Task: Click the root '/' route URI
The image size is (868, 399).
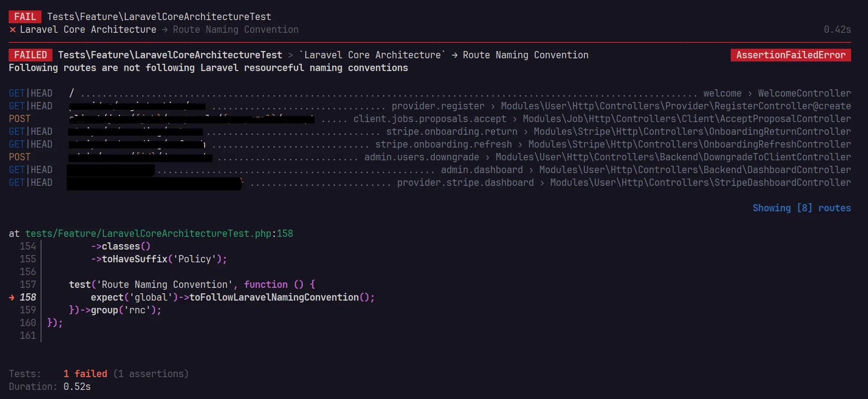Action: (x=72, y=93)
